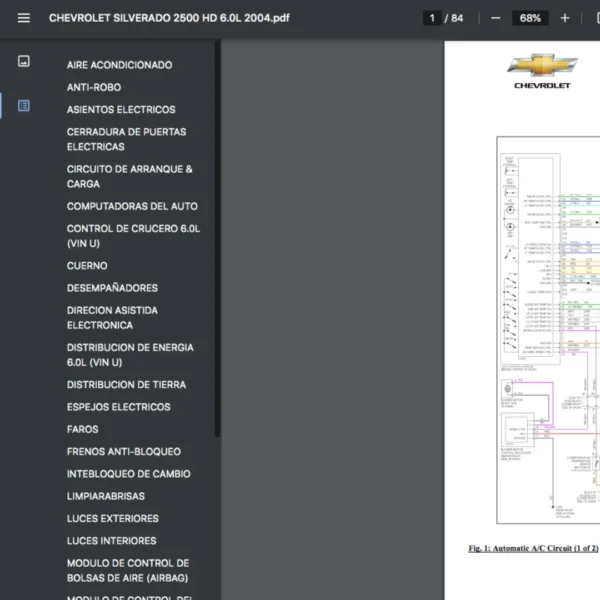Select CIRCUITO DE ARRANQUE & CARGA
This screenshot has width=600, height=600.
click(x=130, y=176)
